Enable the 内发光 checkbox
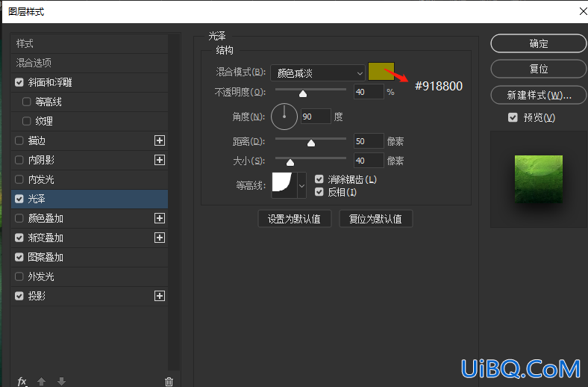Viewport: 588px width, 387px height. pyautogui.click(x=19, y=179)
